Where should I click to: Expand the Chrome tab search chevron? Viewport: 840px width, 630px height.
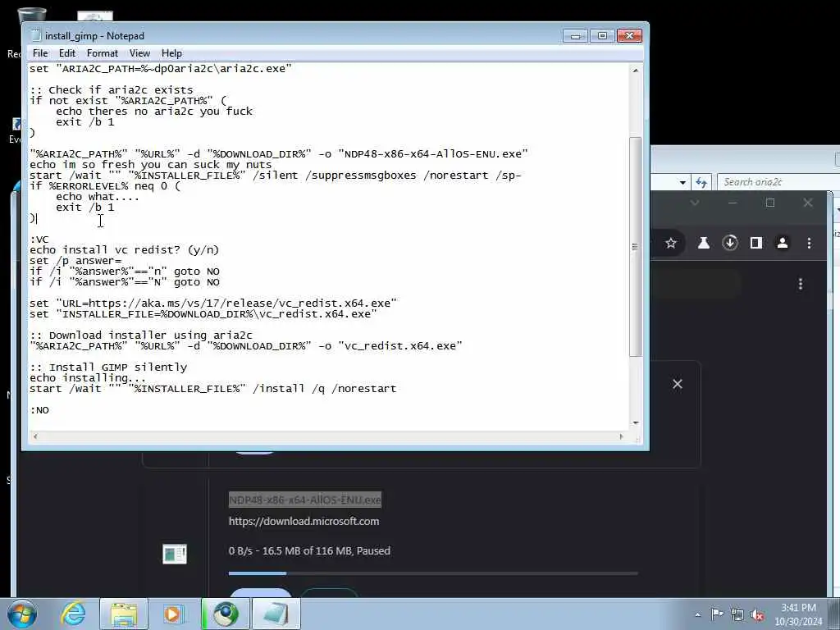694,203
